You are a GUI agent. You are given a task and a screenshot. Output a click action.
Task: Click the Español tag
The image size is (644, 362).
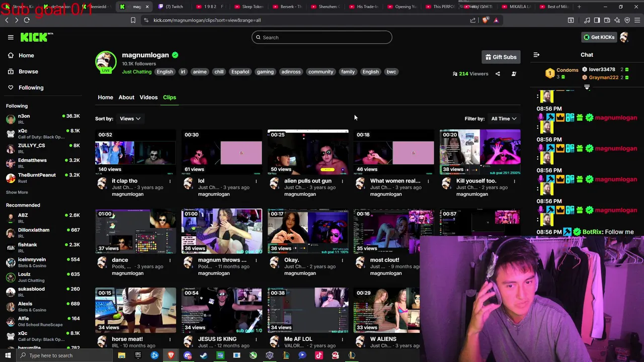coord(240,72)
